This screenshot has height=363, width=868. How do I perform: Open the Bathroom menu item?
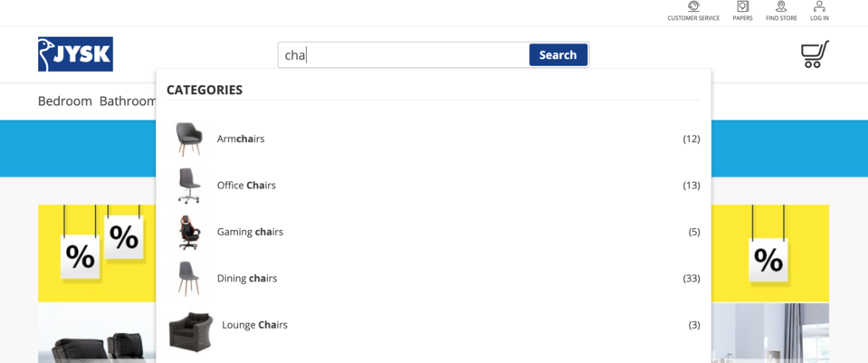click(x=128, y=101)
